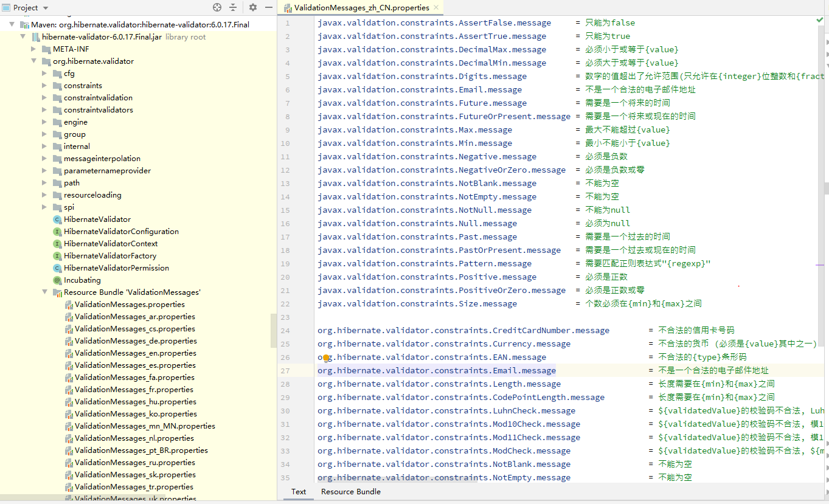Open Project panel settings gear
This screenshot has width=829, height=504.
[253, 7]
